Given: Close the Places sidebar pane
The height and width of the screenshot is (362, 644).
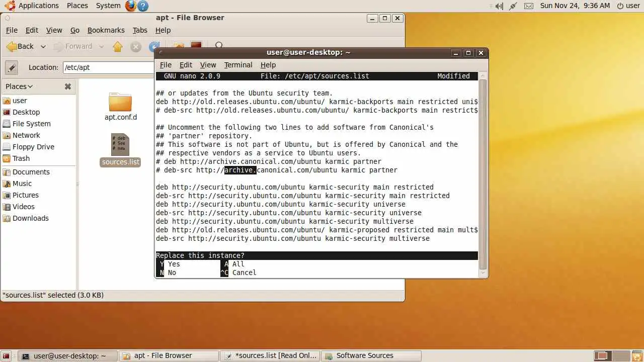Looking at the screenshot, I should coord(68,86).
